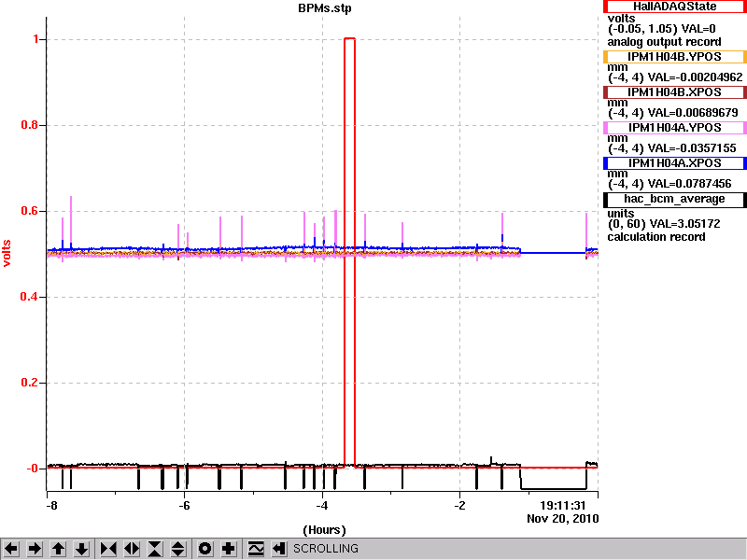
Task: Click the Nov 20, 2010 date label
Action: (x=563, y=519)
